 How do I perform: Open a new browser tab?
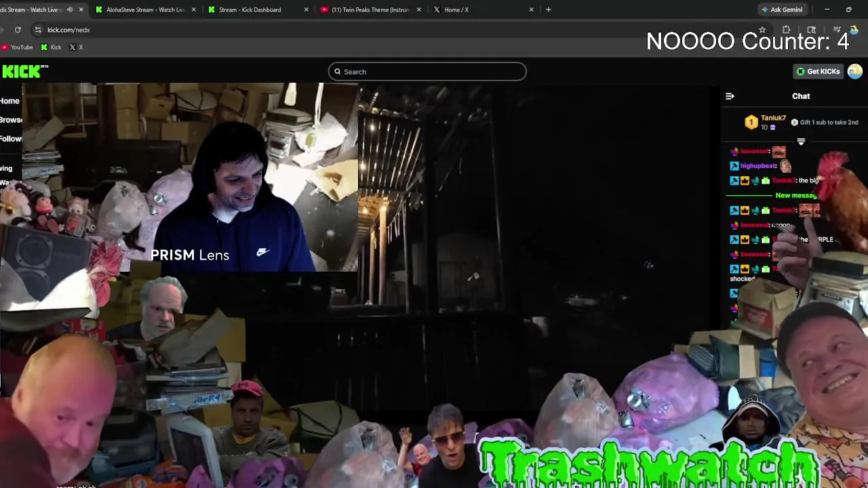pos(549,9)
